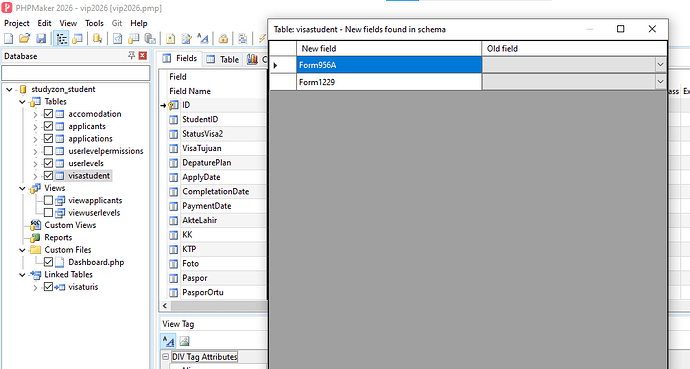Click the toolbar icon right of the padlock
The image size is (690, 369).
click(x=242, y=39)
